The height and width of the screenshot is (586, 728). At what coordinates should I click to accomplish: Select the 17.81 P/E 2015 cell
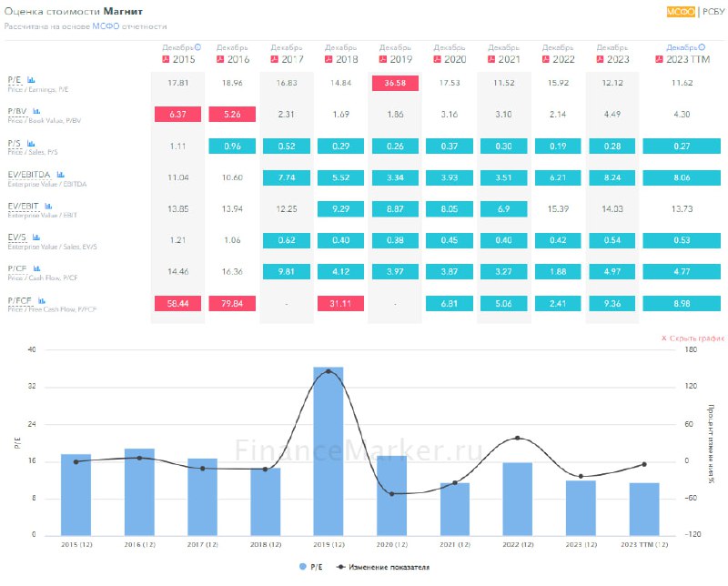[177, 83]
